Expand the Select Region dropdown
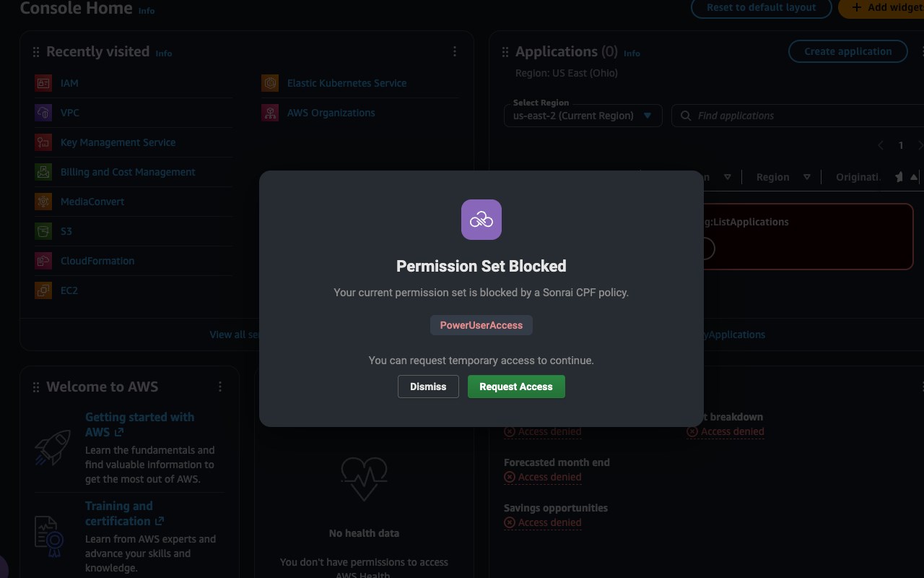 click(583, 116)
